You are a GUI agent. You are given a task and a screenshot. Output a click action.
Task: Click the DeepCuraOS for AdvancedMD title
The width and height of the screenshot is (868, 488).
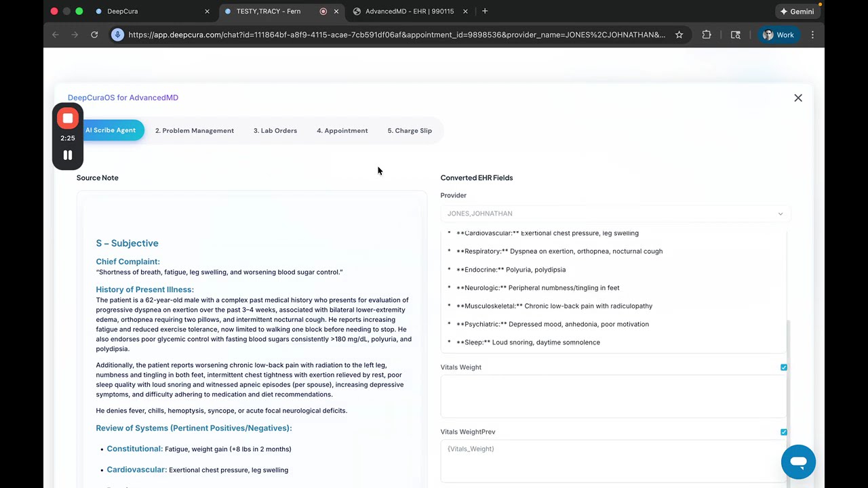click(x=123, y=98)
